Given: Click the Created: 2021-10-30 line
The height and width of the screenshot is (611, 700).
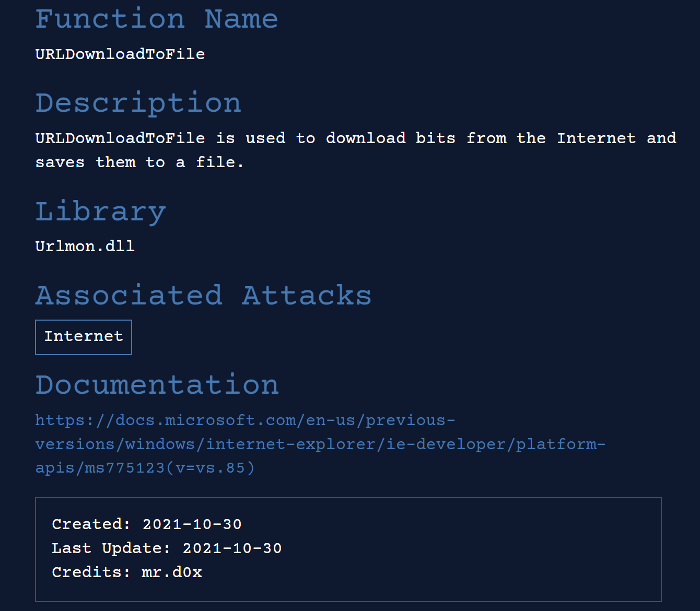Looking at the screenshot, I should click(x=147, y=524).
